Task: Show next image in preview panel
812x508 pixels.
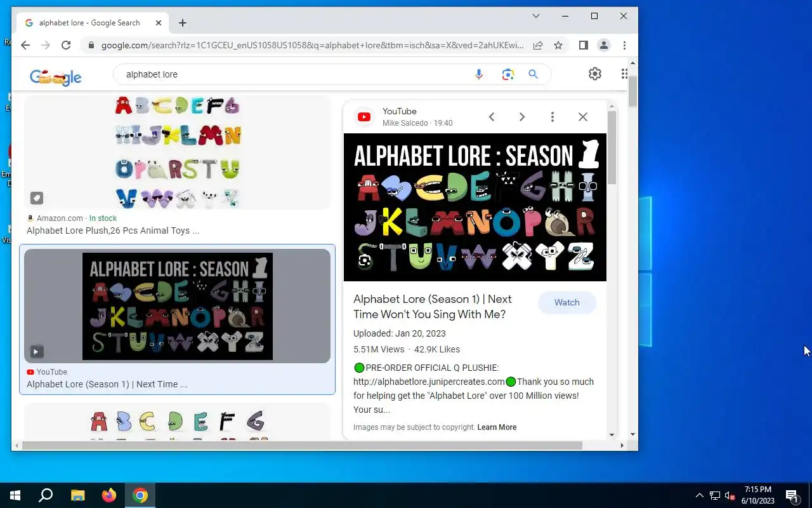Action: pos(522,117)
